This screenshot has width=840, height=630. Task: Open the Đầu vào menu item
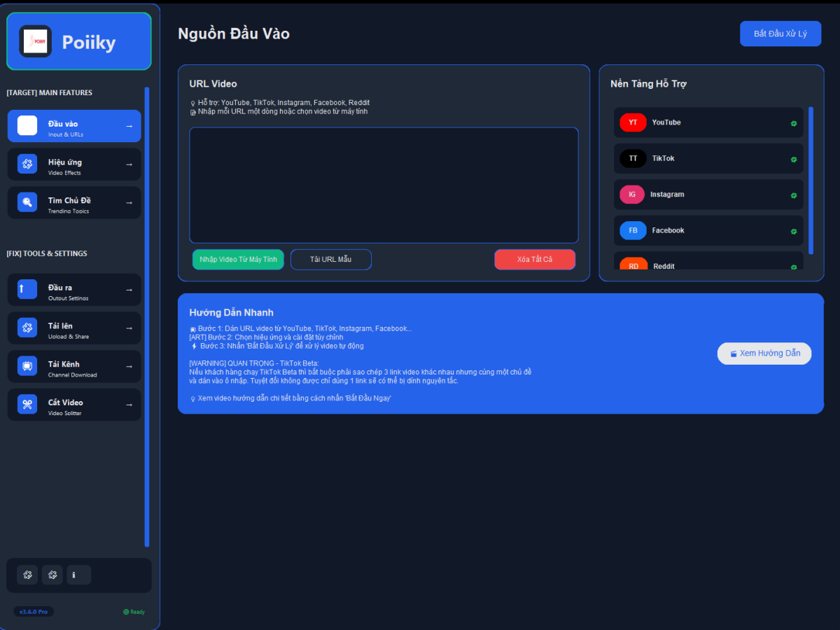(x=74, y=126)
